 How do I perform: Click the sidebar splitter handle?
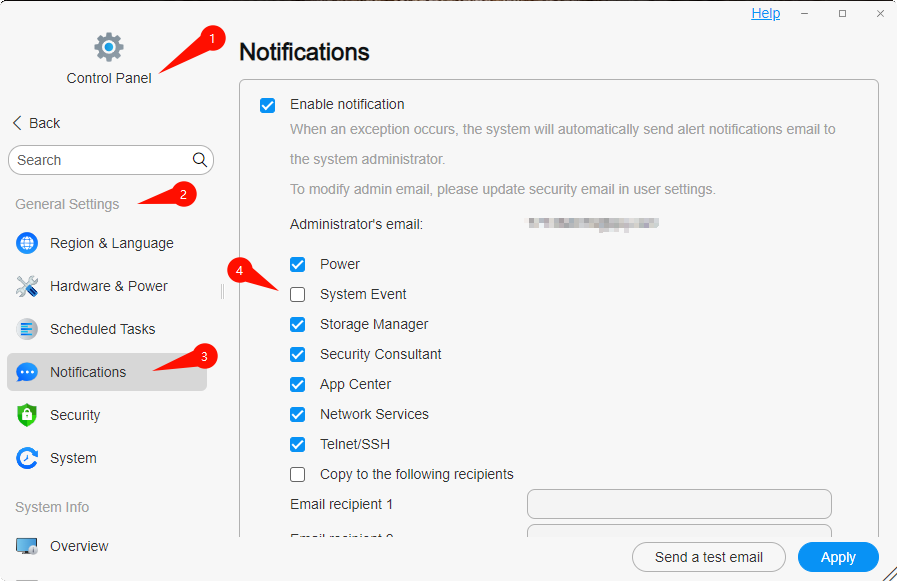(222, 292)
